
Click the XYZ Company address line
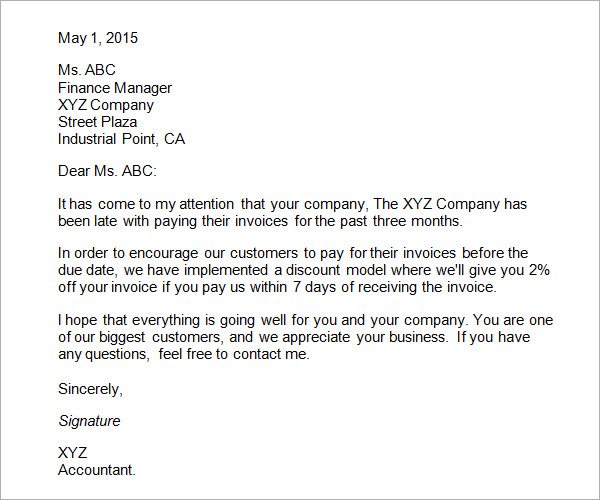[x=106, y=105]
